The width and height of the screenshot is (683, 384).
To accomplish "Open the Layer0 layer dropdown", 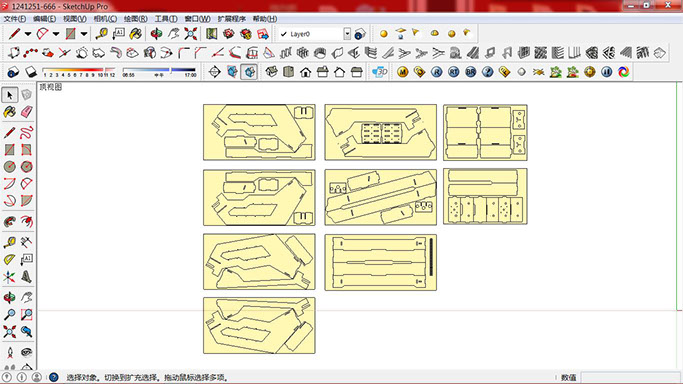I will [347, 34].
